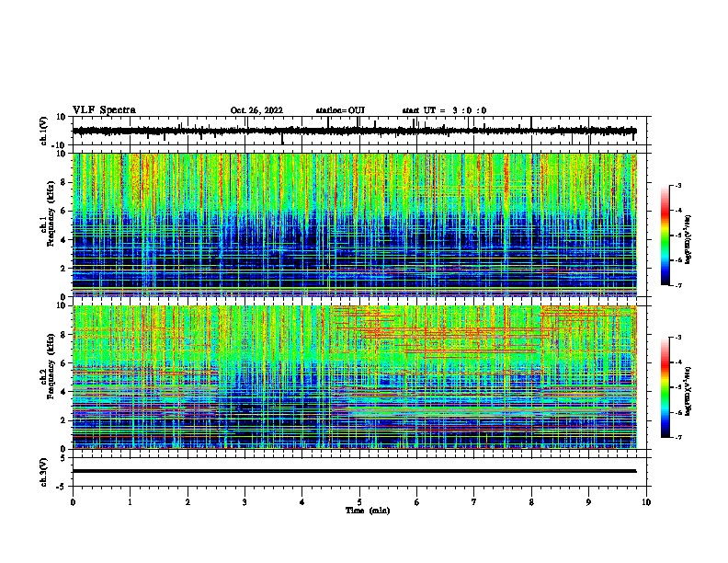Click the "ch.1(V)" waveform axis label

[44, 131]
